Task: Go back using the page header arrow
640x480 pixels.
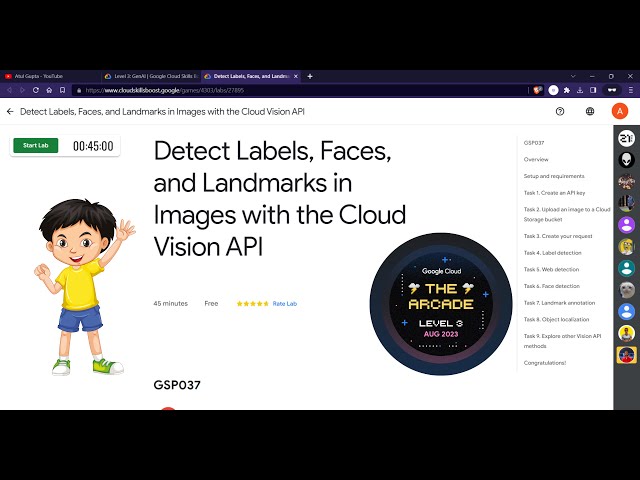Action: tap(10, 111)
